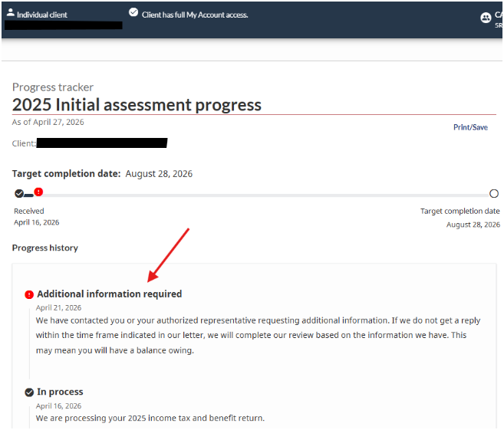Select the empty circle marker at tracker end
Screen dimensions: 504x430
pos(493,194)
